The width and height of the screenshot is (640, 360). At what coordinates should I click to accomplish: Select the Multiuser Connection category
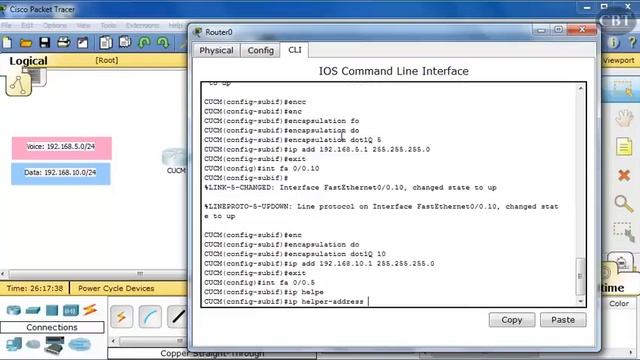point(79,344)
